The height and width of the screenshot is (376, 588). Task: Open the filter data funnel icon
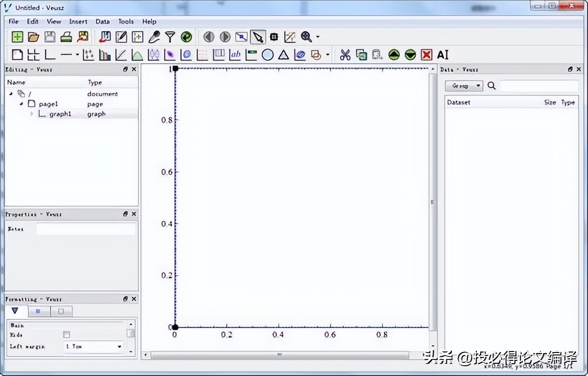pyautogui.click(x=170, y=37)
